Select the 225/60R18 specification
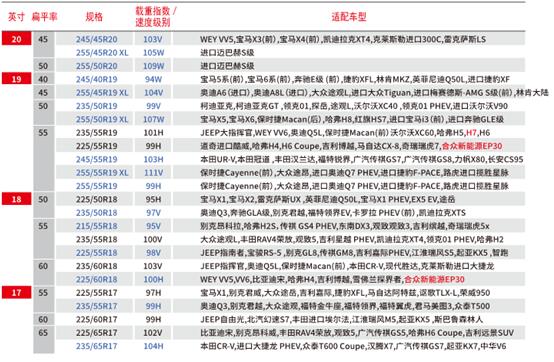This screenshot has height=362, width=554. click(x=96, y=279)
